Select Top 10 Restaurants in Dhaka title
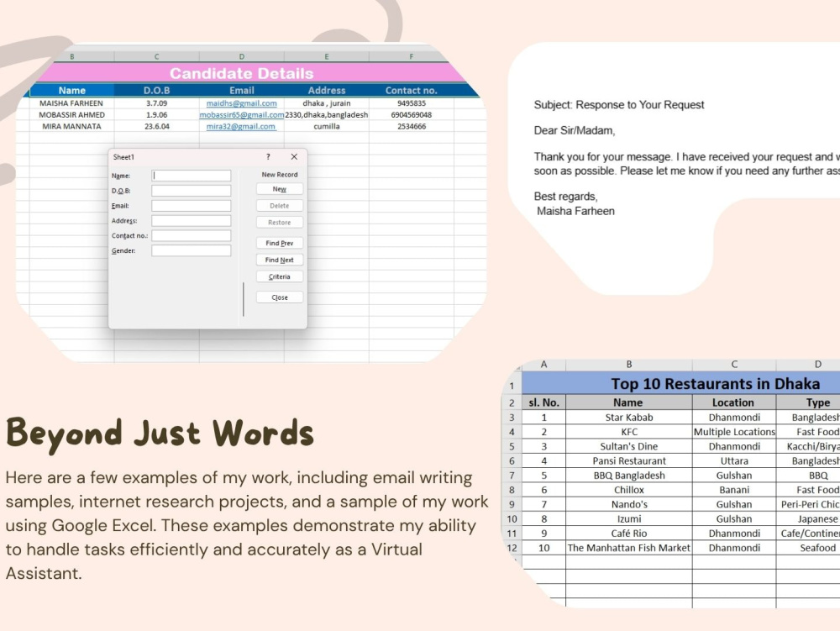 pyautogui.click(x=715, y=384)
